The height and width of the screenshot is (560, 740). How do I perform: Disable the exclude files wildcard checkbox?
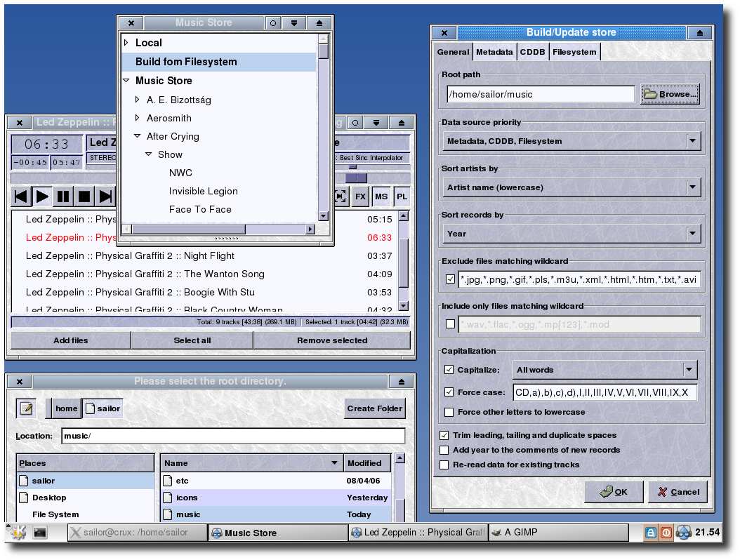[x=450, y=279]
